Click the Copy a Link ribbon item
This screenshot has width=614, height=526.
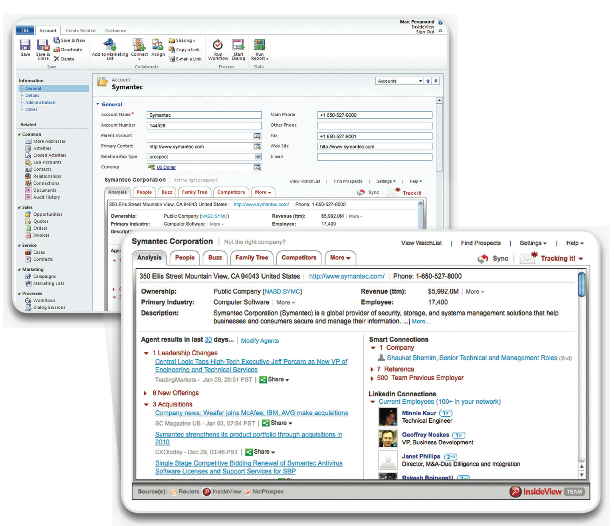(x=184, y=50)
